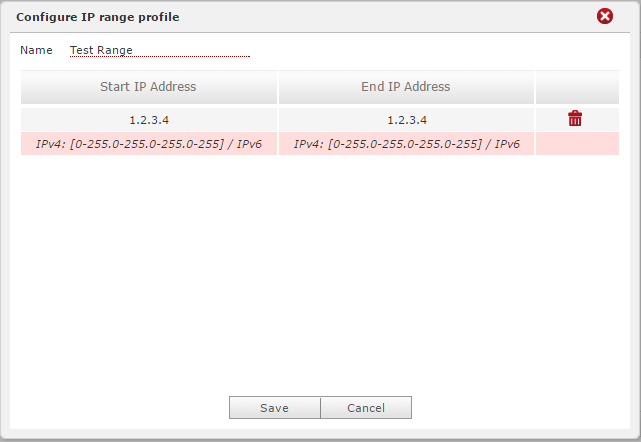Image resolution: width=641 pixels, height=442 pixels.
Task: Click the Name label
Action: pos(36,50)
